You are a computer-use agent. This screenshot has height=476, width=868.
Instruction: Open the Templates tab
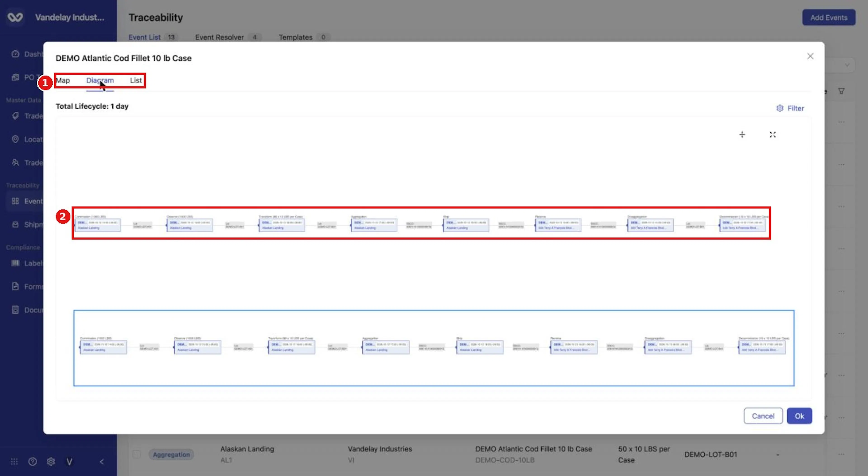click(295, 37)
